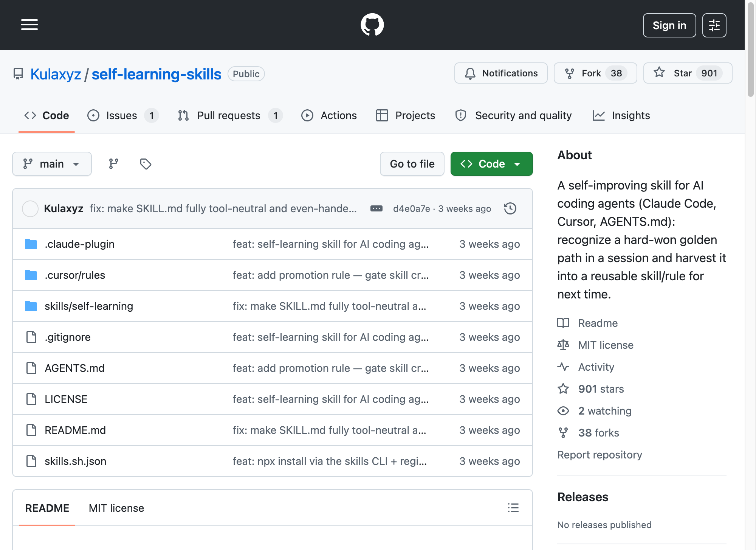
Task: Open the Security and quality tab
Action: tap(513, 115)
